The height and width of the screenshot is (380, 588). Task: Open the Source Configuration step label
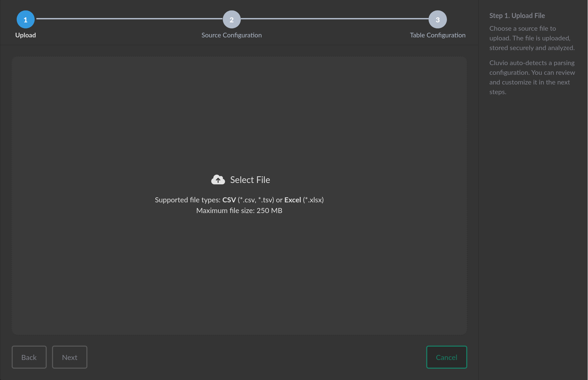[231, 35]
